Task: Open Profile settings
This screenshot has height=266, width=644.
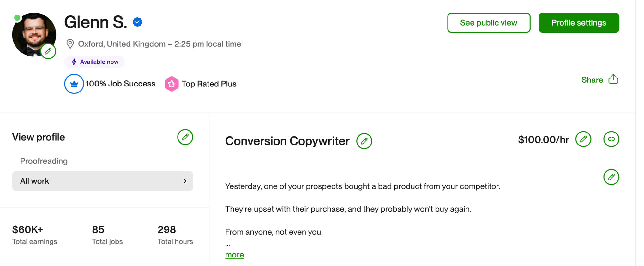Action: click(579, 23)
